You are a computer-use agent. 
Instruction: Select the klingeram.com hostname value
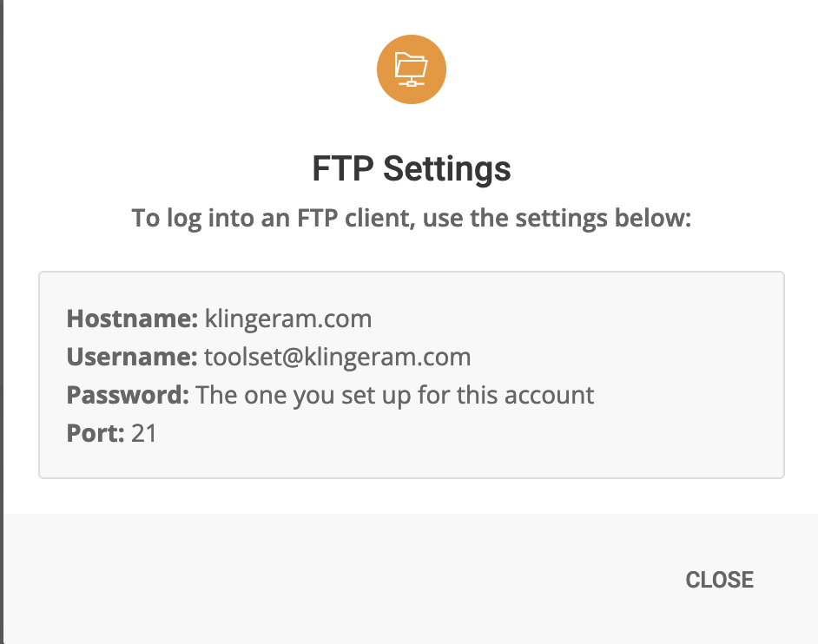288,319
